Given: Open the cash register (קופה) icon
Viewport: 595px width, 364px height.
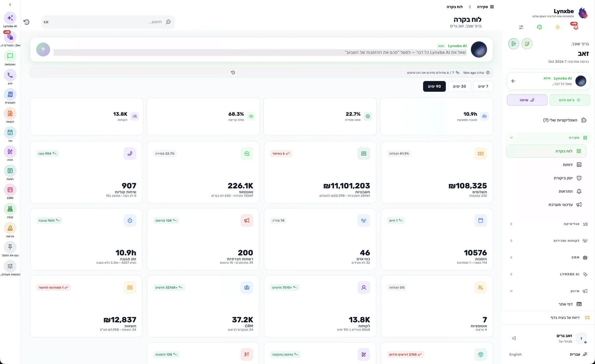Looking at the screenshot, I should (10, 209).
